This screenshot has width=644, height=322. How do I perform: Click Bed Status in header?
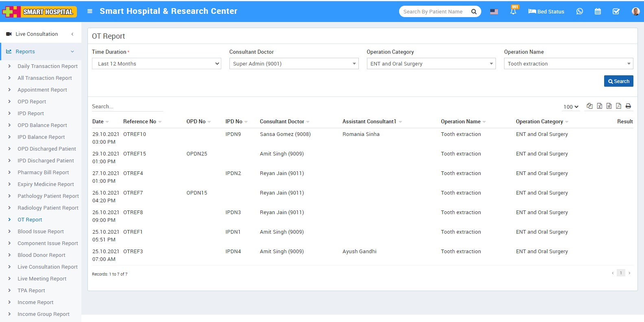[546, 11]
